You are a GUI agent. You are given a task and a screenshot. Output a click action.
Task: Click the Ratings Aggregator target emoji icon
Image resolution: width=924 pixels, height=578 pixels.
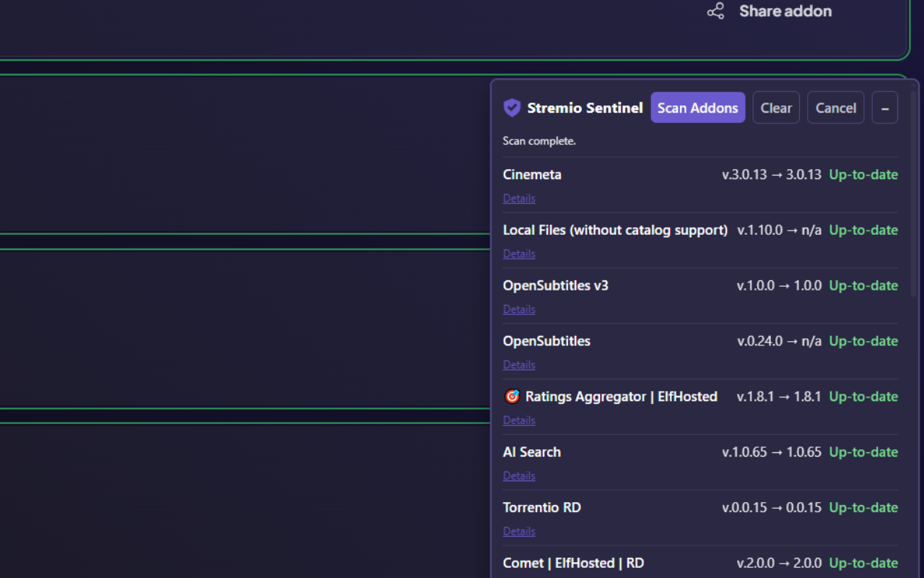(x=512, y=397)
